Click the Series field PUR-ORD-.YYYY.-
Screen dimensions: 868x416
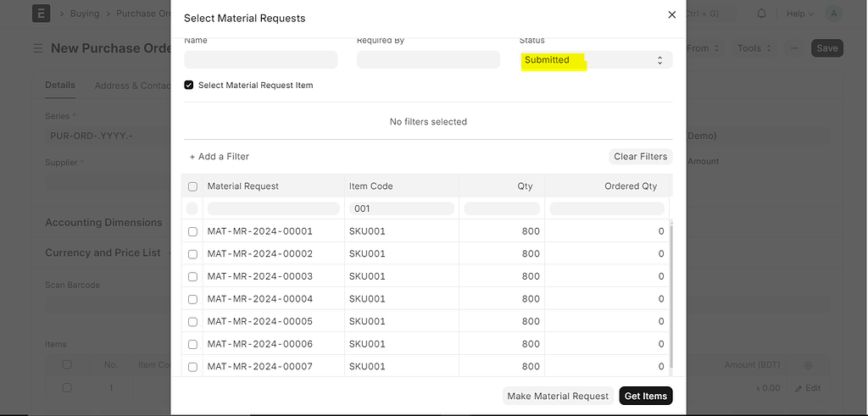point(108,136)
